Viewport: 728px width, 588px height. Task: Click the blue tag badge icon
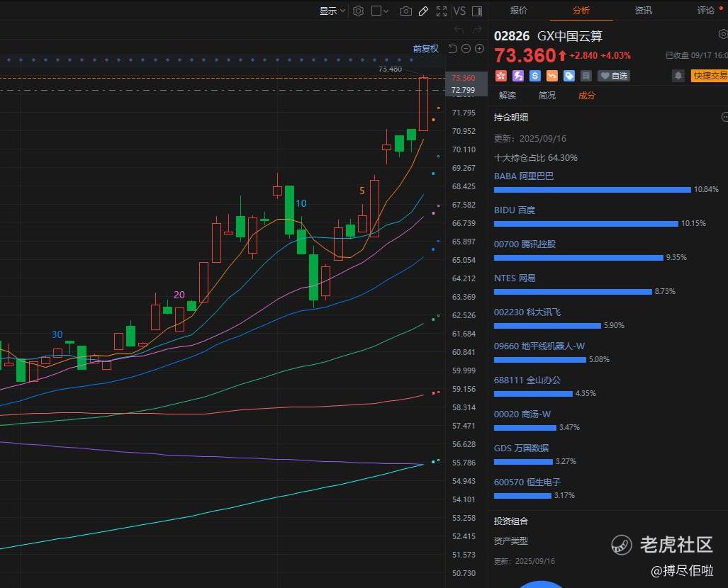click(x=569, y=76)
